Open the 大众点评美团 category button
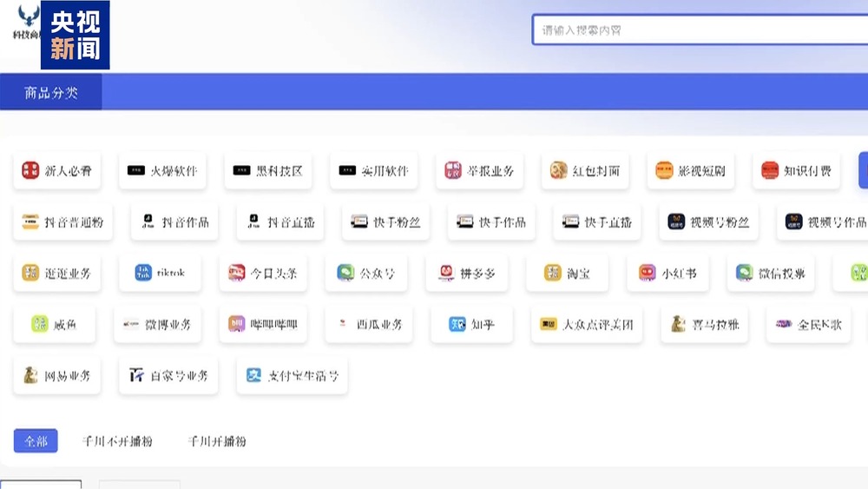The image size is (868, 489). pos(587,324)
